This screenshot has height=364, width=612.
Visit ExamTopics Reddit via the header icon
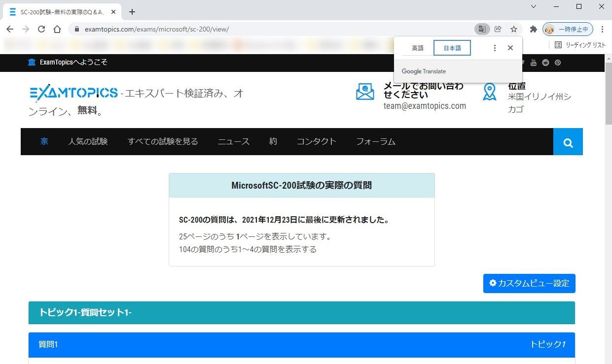[545, 63]
